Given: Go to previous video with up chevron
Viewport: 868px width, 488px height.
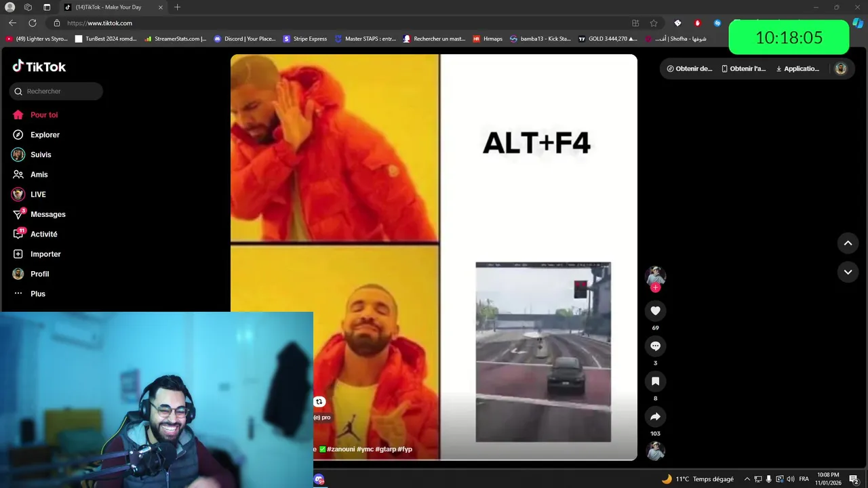Looking at the screenshot, I should click(x=848, y=243).
